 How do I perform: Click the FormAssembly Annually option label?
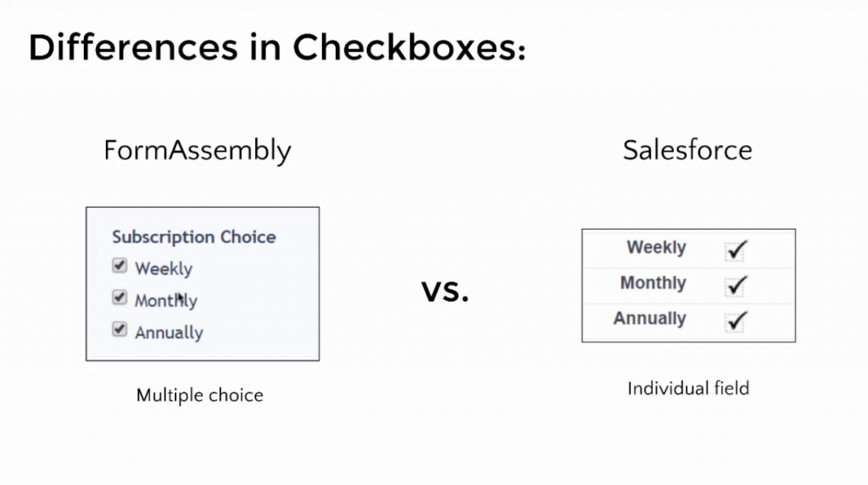(x=169, y=332)
